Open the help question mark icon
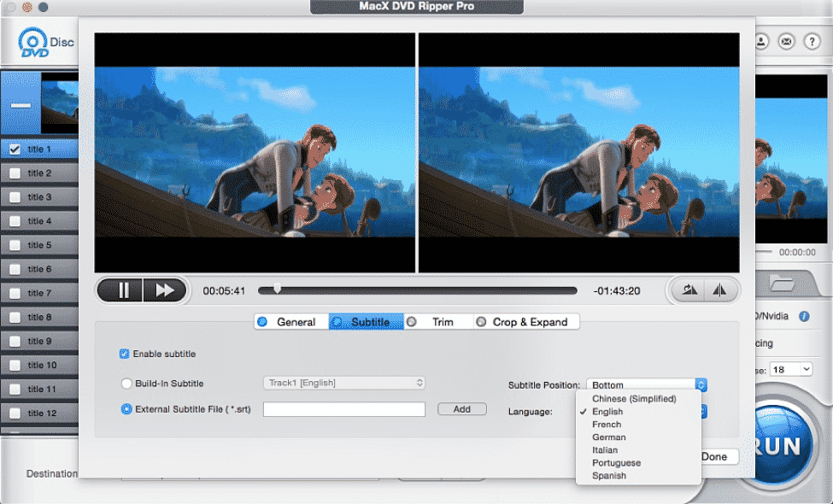The height and width of the screenshot is (504, 833). point(810,42)
